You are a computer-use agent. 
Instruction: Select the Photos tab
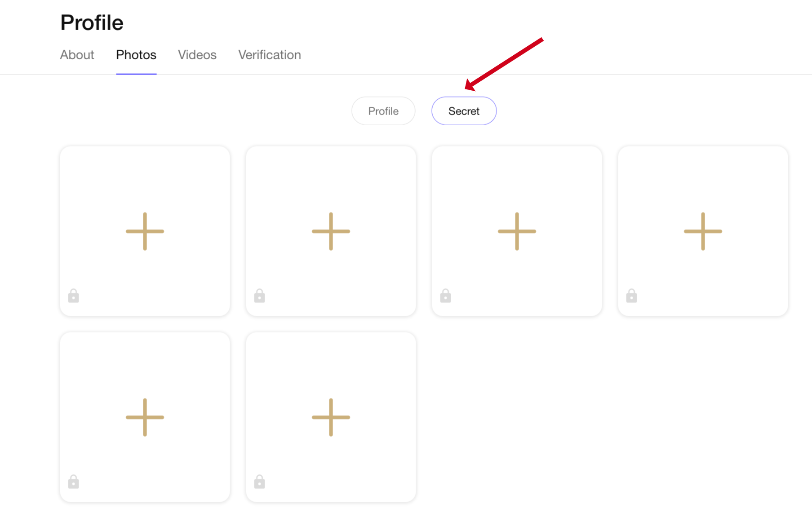(x=136, y=55)
